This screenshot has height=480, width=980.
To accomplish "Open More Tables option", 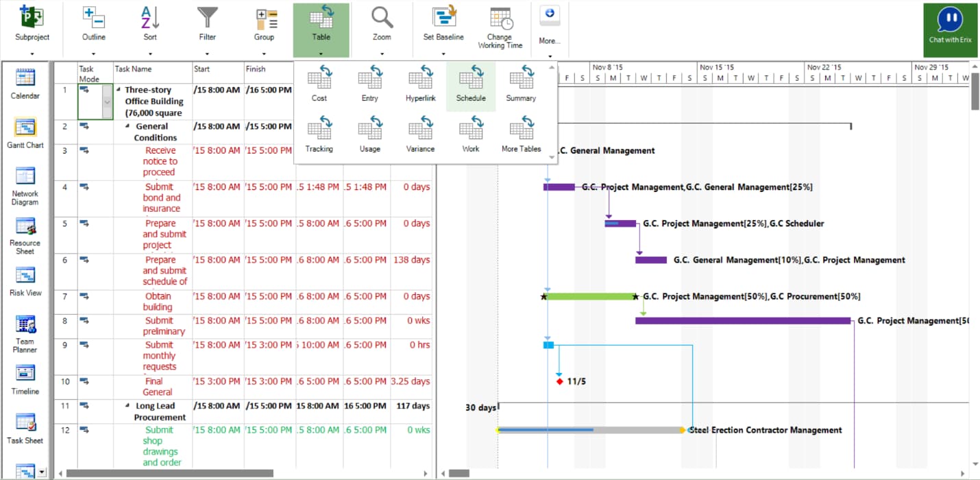I will [521, 134].
